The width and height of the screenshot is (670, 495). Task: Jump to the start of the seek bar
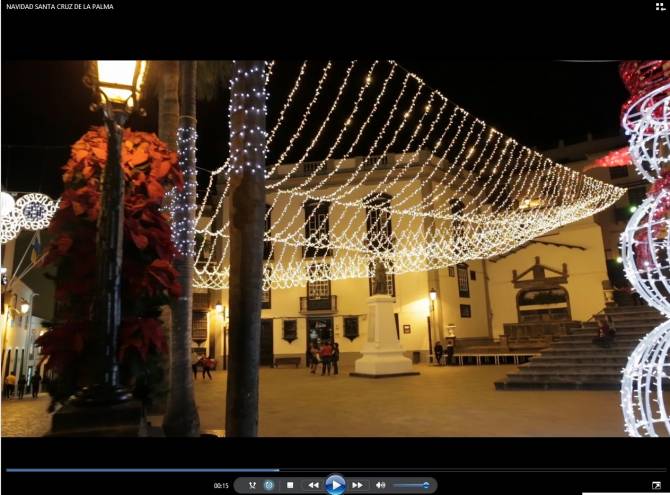coord(7,469)
